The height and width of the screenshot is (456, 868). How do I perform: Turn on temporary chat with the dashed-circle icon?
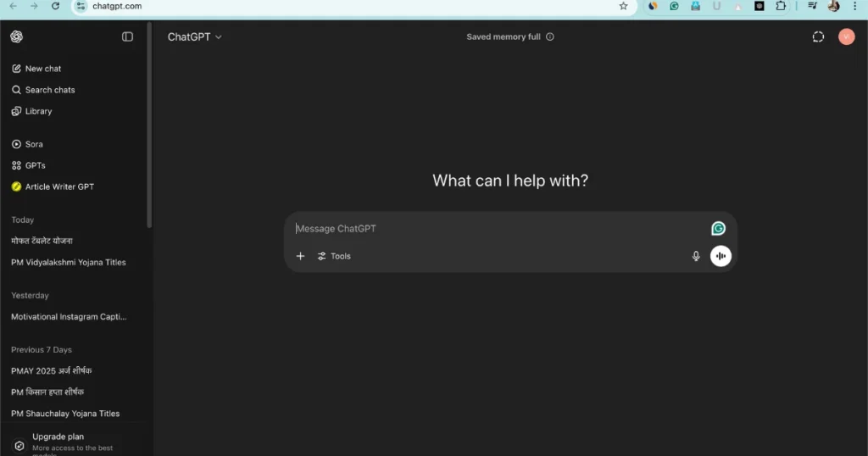pyautogui.click(x=818, y=36)
